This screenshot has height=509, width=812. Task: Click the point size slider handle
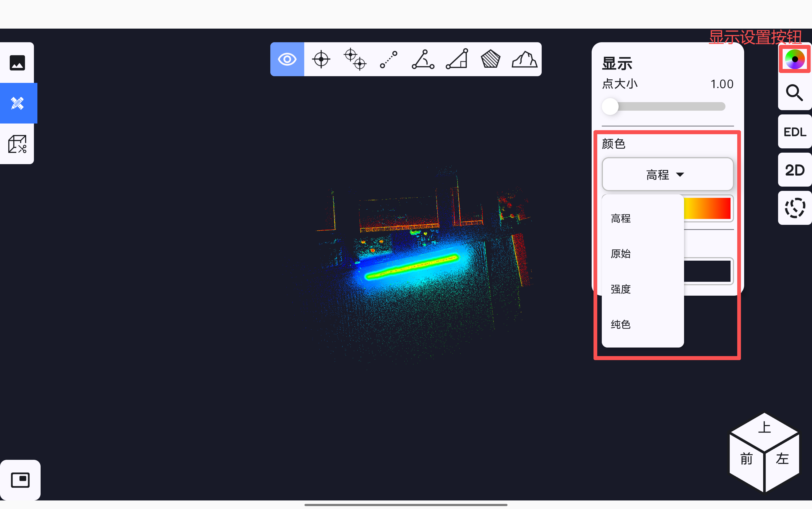(x=610, y=107)
